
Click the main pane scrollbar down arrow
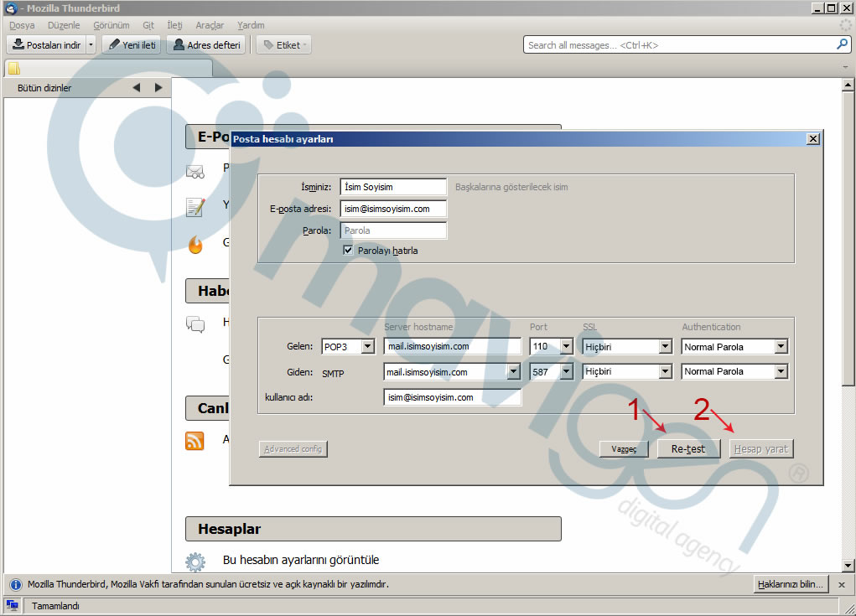[x=848, y=565]
